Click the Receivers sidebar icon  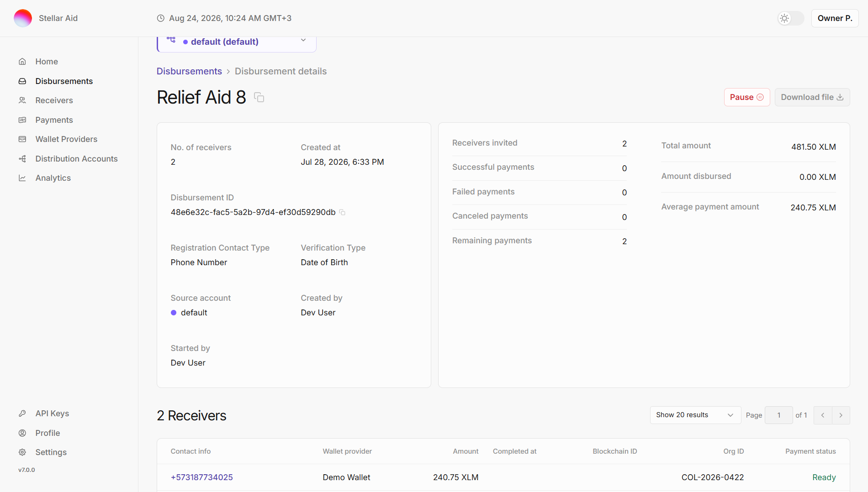(x=22, y=100)
